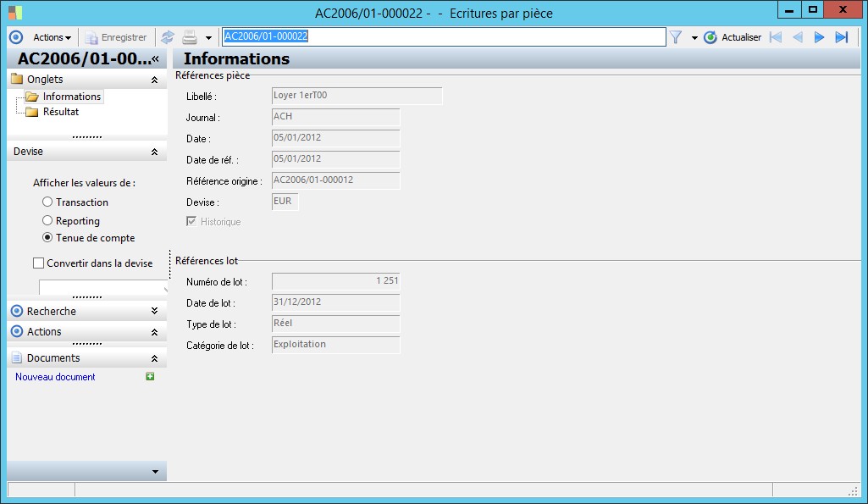The height and width of the screenshot is (504, 868).
Task: Click the Recherche blue circle icon
Action: pyautogui.click(x=17, y=311)
